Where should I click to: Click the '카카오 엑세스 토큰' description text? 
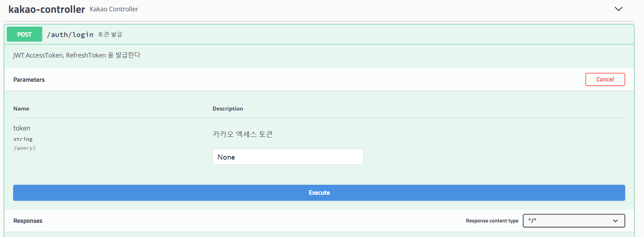243,134
